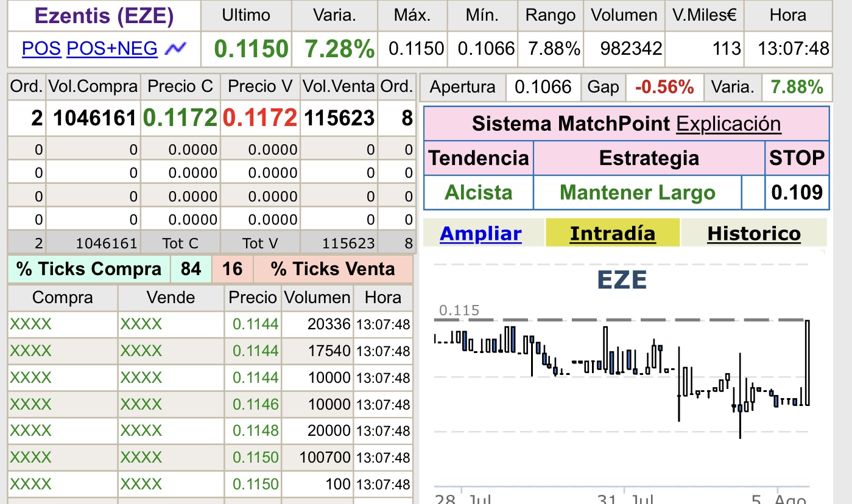Select the green buy price 0.1172
This screenshot has width=852, height=504.
pyautogui.click(x=180, y=118)
